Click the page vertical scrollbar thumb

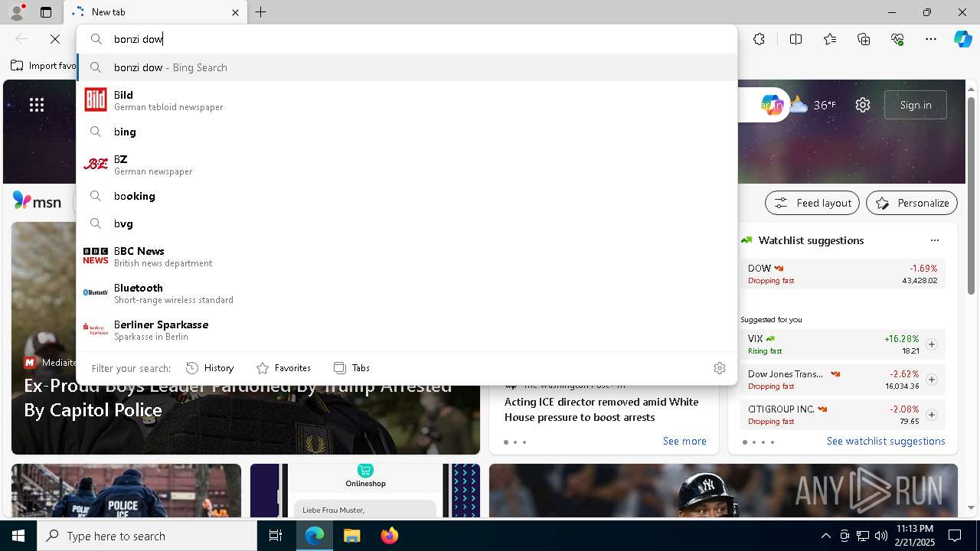971,195
